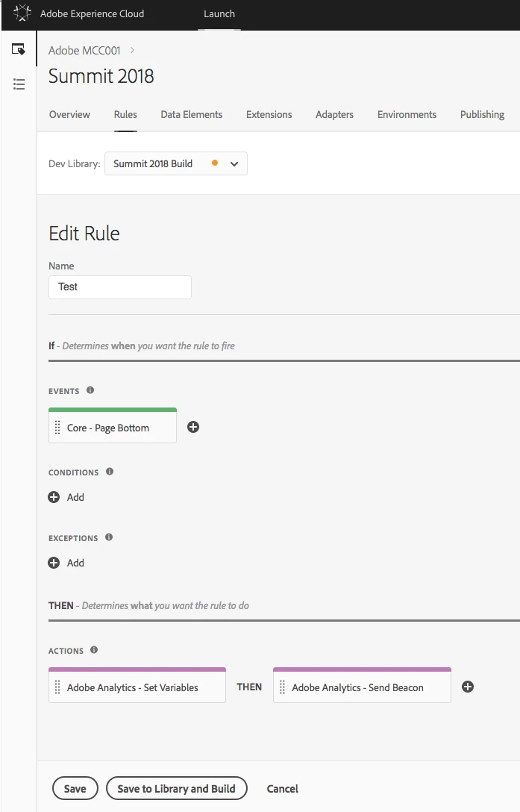Click info icon next to Exceptions
The image size is (520, 812).
click(109, 537)
